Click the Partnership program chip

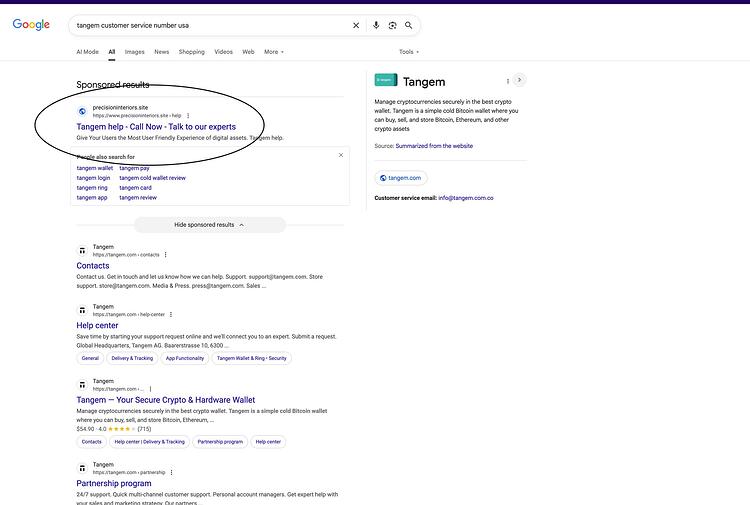point(220,442)
